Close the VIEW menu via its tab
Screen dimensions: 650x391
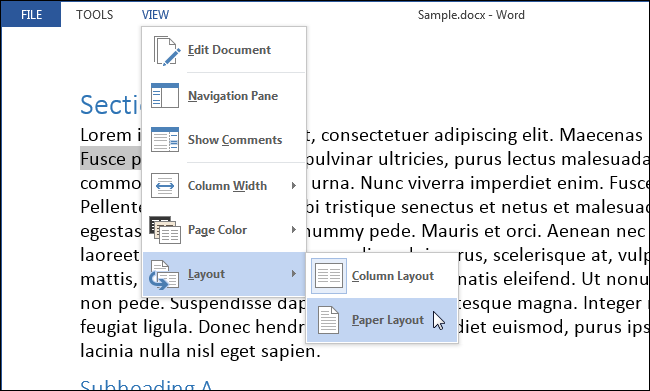point(155,15)
